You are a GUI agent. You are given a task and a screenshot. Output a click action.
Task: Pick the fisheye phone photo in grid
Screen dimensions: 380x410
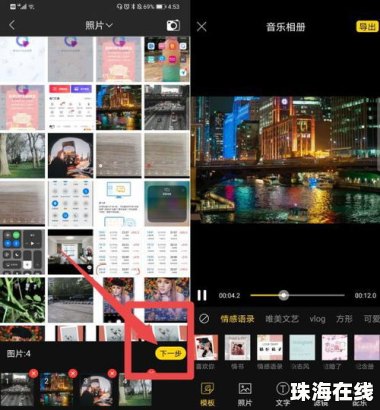click(x=70, y=155)
